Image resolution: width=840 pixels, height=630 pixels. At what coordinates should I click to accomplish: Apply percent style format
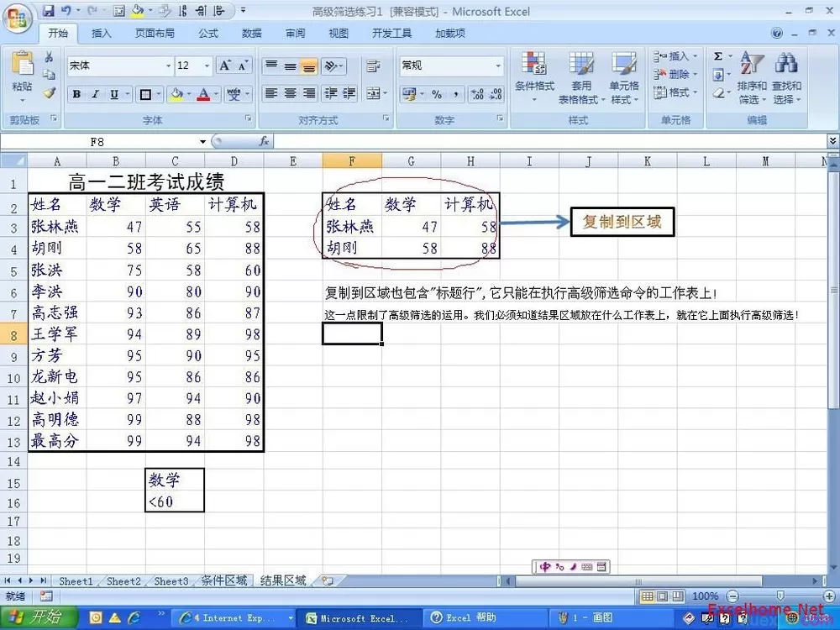(437, 95)
